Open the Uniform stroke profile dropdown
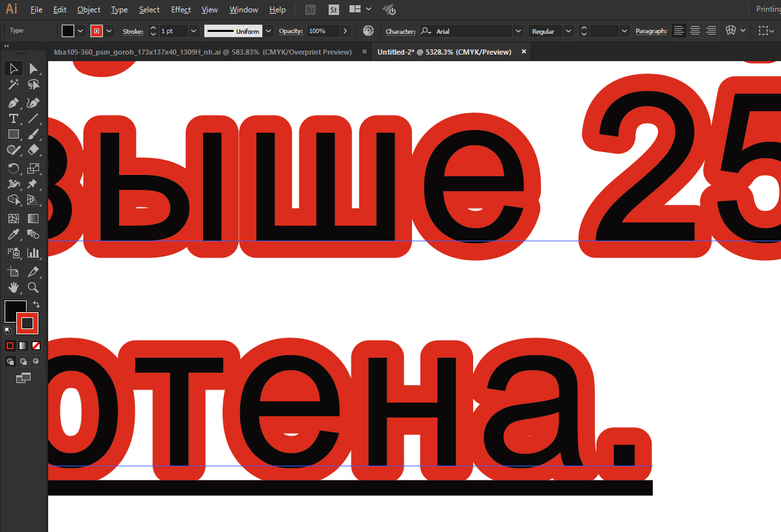Screen dimensions: 781x532 point(269,31)
